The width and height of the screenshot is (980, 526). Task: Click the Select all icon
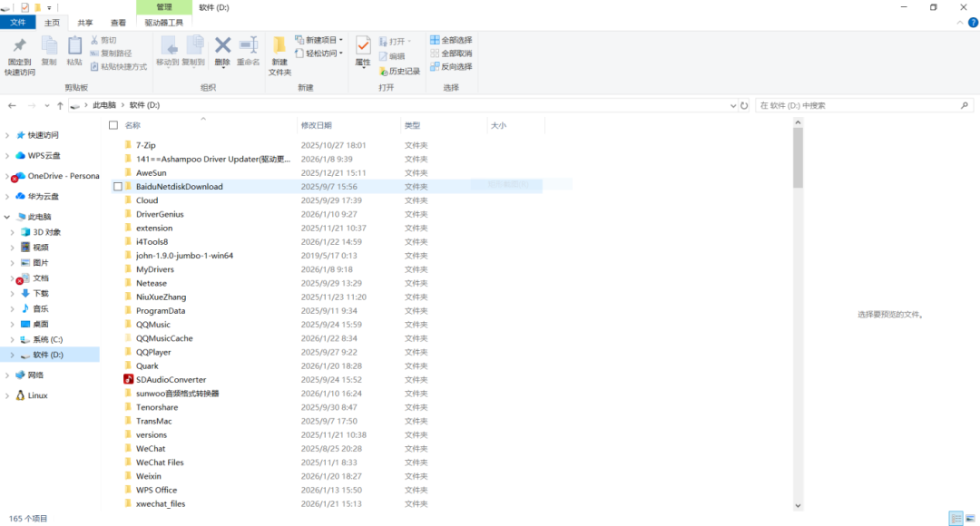(x=435, y=40)
